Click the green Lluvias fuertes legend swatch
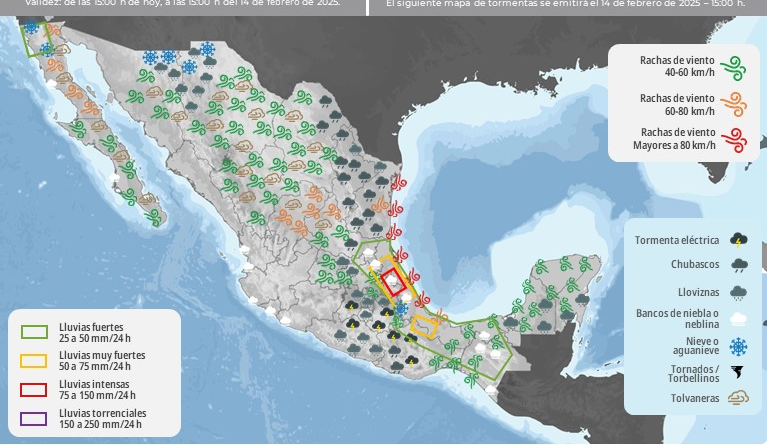The width and height of the screenshot is (767, 445). tap(35, 332)
